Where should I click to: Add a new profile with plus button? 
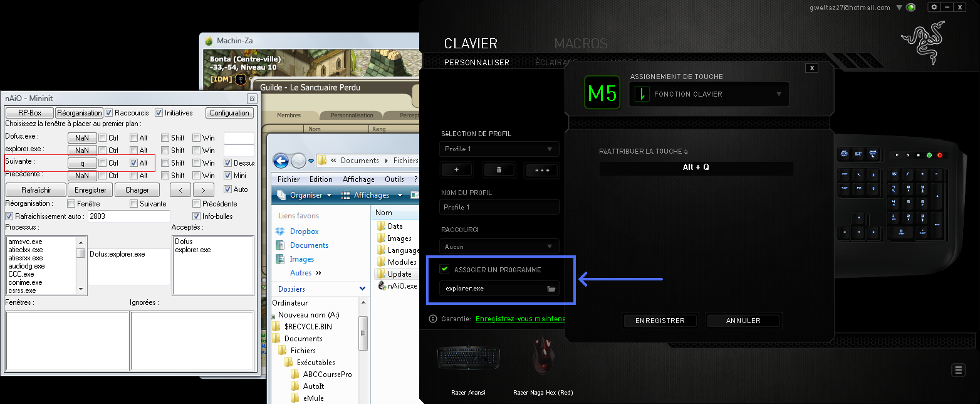[457, 170]
